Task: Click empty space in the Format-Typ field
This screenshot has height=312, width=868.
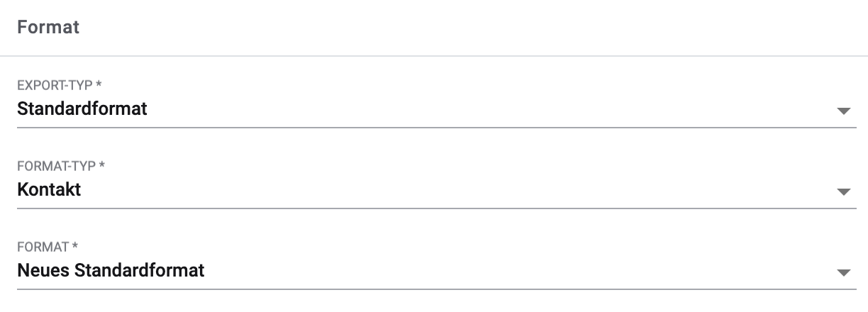Action: point(461,191)
